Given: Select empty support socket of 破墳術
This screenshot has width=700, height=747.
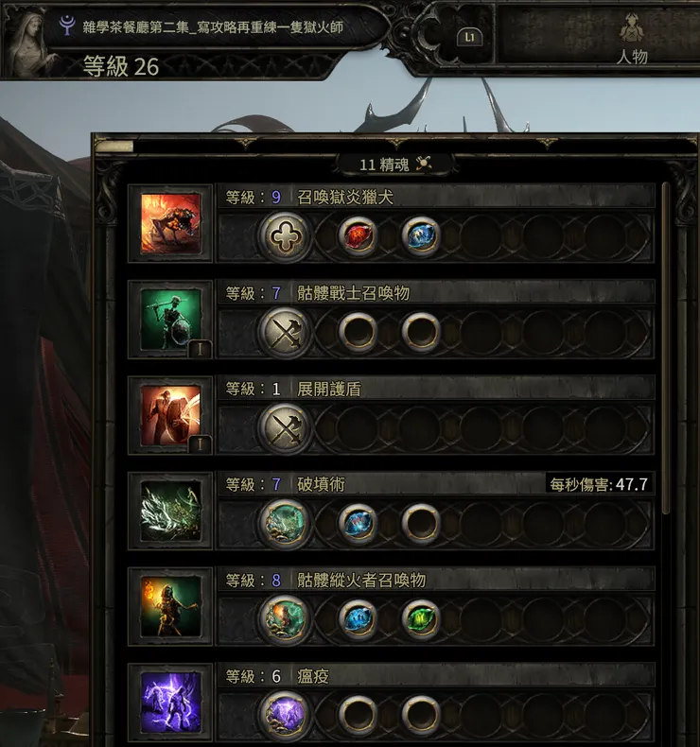Looking at the screenshot, I should click(420, 523).
